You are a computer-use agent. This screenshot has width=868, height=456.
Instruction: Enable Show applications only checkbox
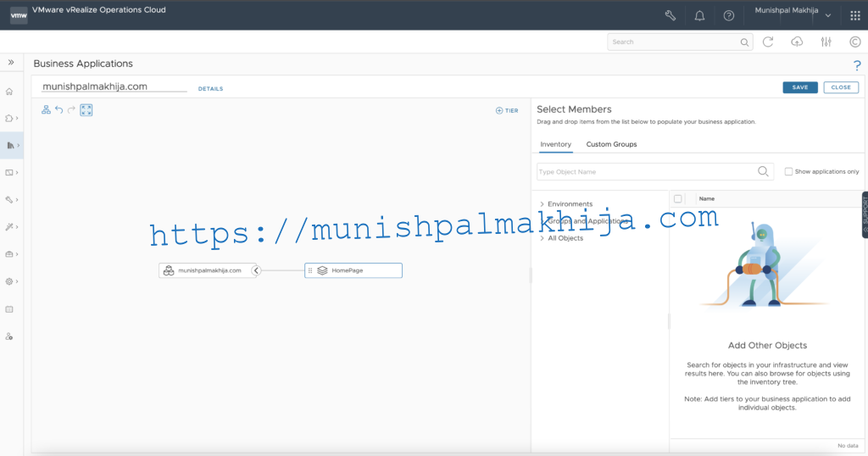tap(788, 171)
